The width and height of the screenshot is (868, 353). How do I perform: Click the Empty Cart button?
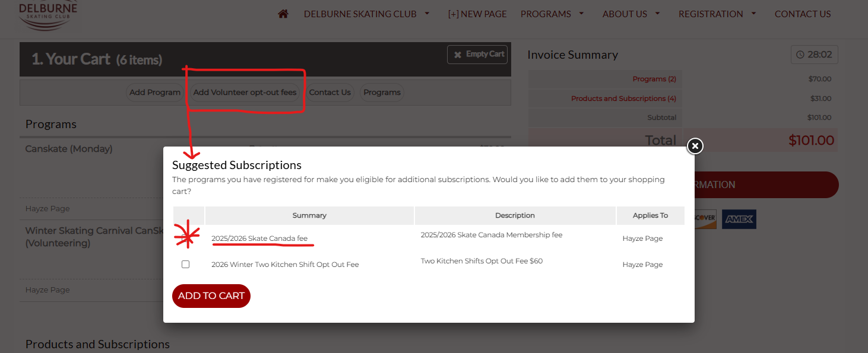click(478, 55)
